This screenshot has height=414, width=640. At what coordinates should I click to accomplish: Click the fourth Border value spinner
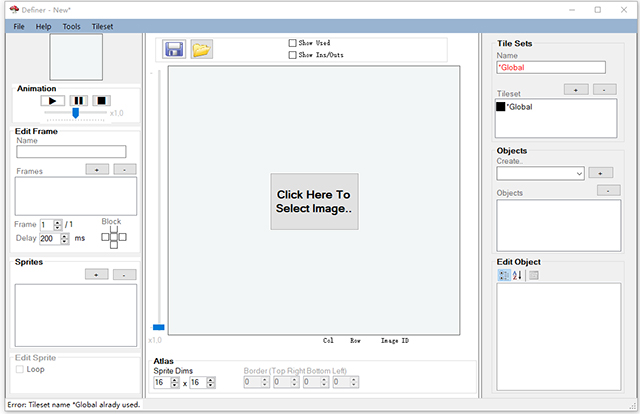(x=354, y=382)
